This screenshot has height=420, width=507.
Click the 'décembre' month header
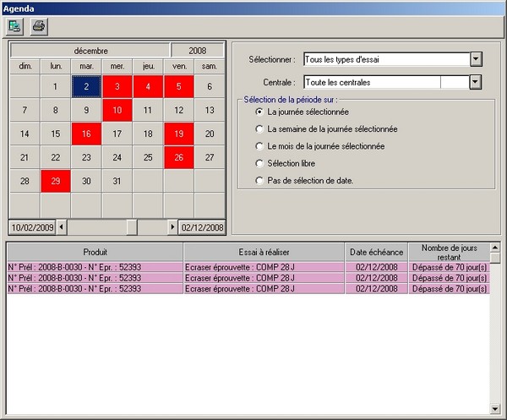click(x=90, y=51)
